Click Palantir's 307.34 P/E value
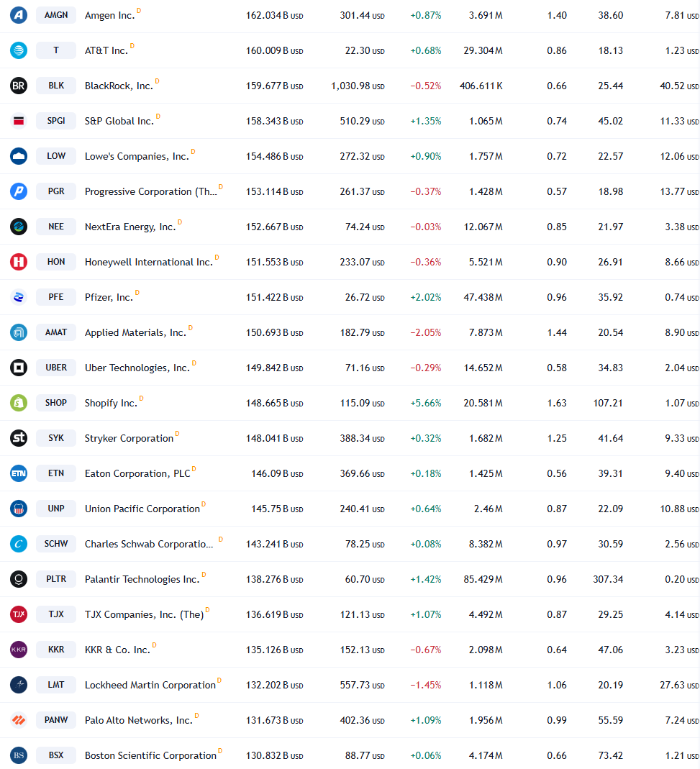 pyautogui.click(x=608, y=580)
